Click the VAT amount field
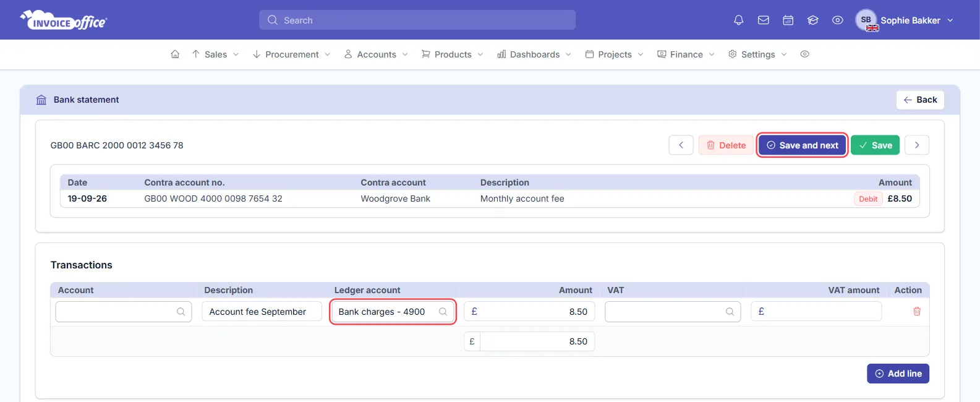 coord(816,312)
